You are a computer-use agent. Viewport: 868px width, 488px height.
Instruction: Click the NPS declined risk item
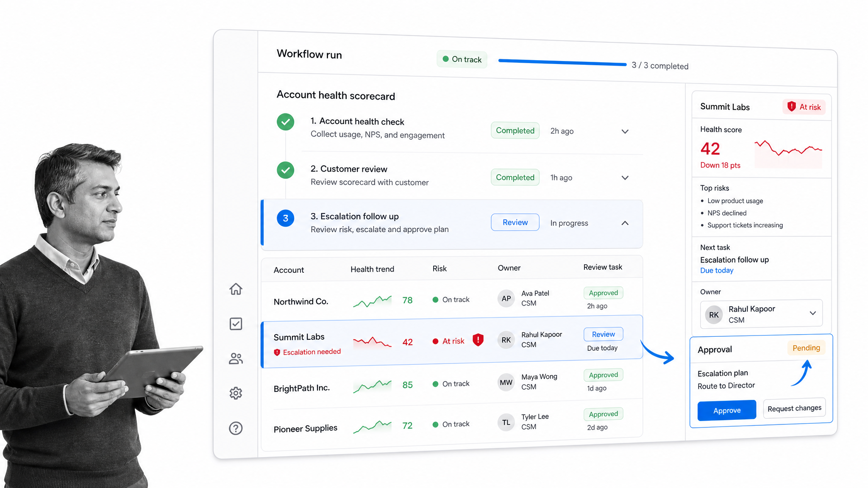tap(727, 213)
